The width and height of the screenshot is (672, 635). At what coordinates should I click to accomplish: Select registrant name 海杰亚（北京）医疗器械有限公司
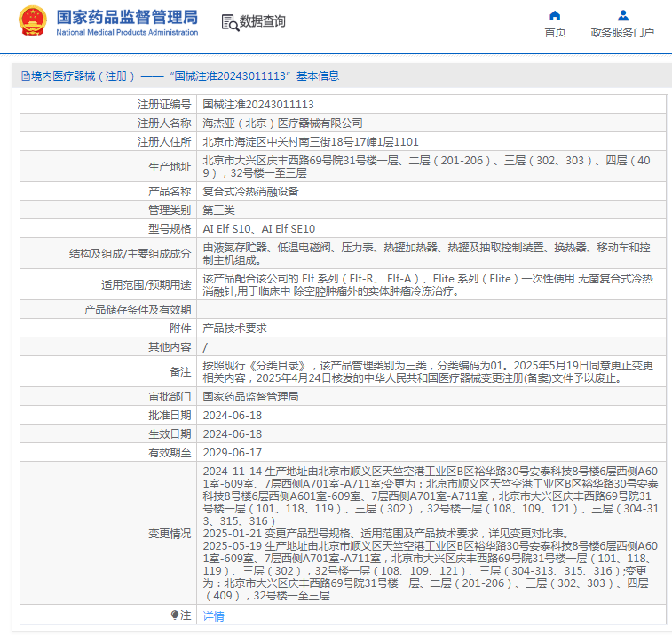(x=283, y=123)
